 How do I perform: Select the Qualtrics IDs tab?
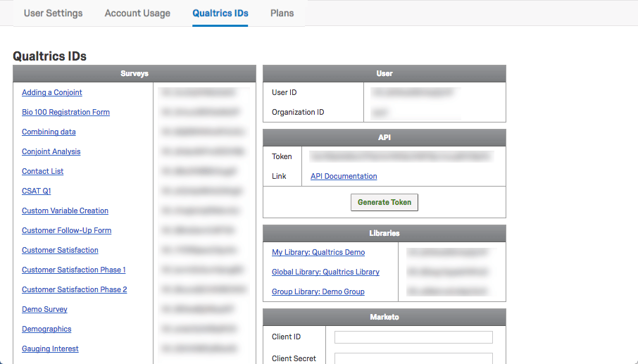pos(220,13)
